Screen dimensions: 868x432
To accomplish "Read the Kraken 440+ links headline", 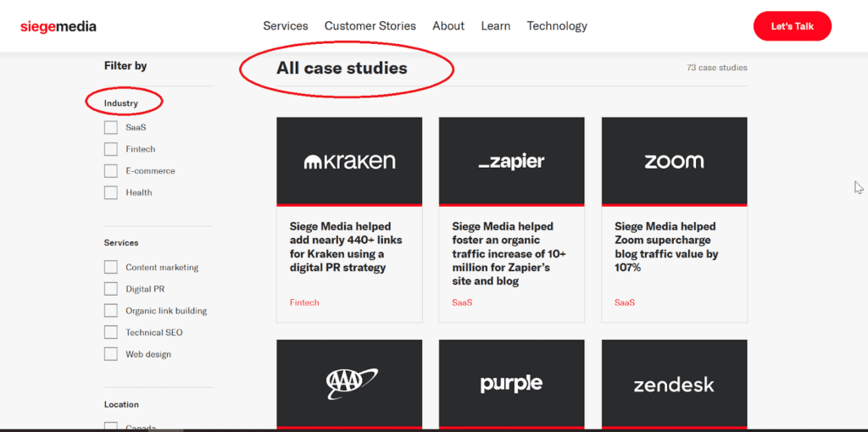I will click(346, 247).
